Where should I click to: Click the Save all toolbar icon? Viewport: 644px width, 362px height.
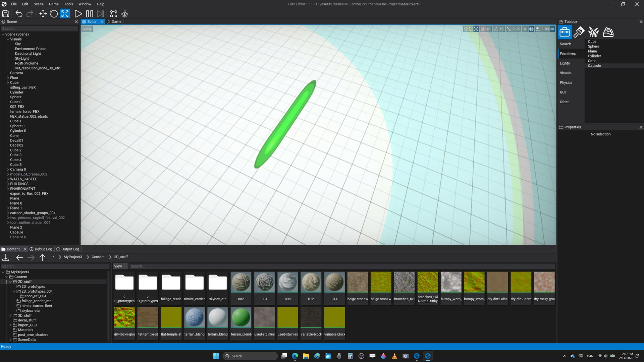6,14
